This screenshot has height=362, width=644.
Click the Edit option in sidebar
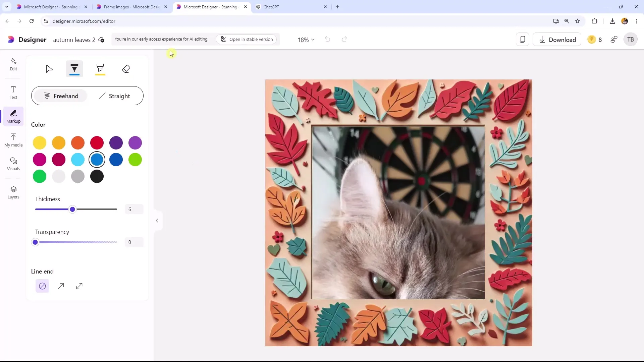click(13, 64)
